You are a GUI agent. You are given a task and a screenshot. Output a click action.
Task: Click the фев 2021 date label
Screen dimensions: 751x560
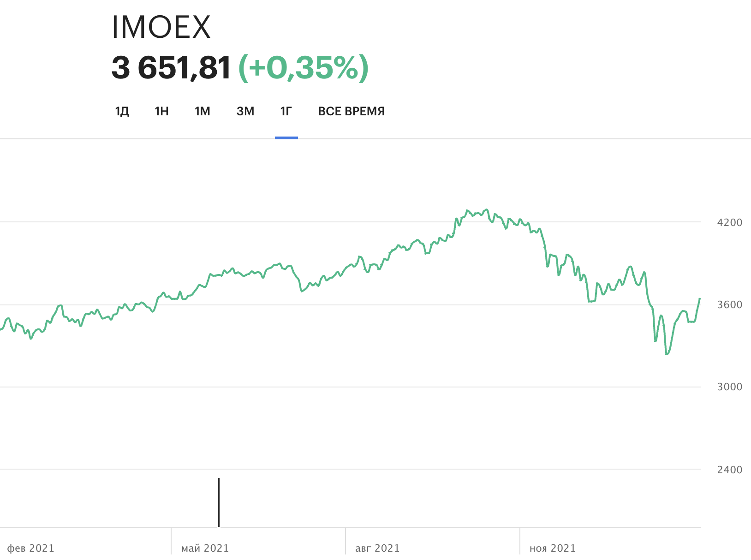[31, 548]
